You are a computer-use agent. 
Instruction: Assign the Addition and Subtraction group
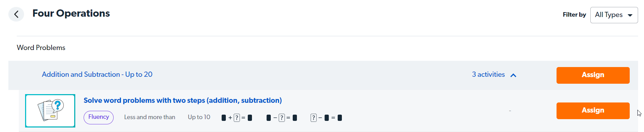pyautogui.click(x=593, y=75)
